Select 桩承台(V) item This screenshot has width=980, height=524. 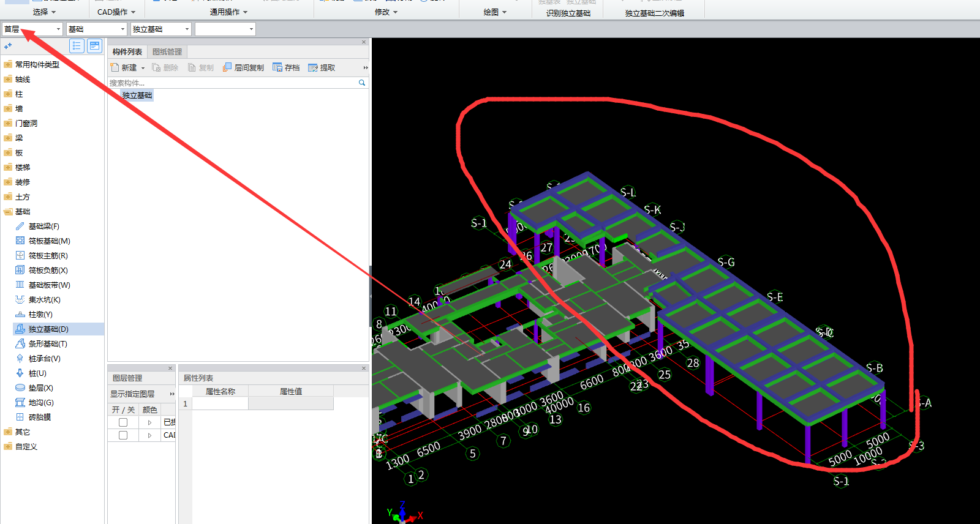pos(44,359)
